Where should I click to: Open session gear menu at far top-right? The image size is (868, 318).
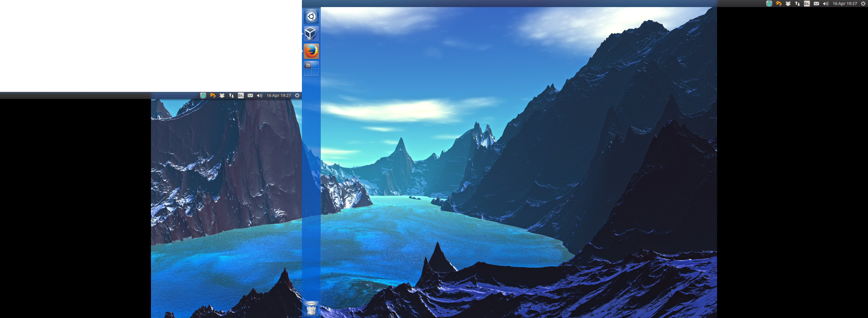(x=863, y=4)
